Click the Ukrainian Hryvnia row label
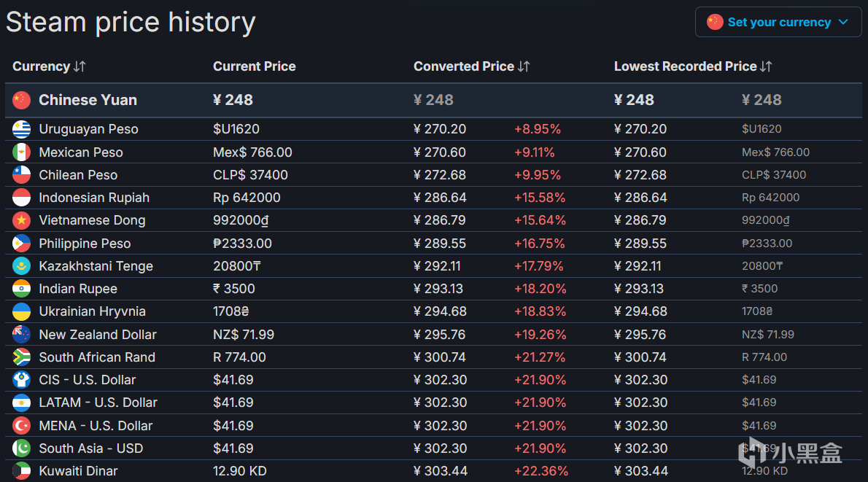The height and width of the screenshot is (482, 868). (92, 311)
